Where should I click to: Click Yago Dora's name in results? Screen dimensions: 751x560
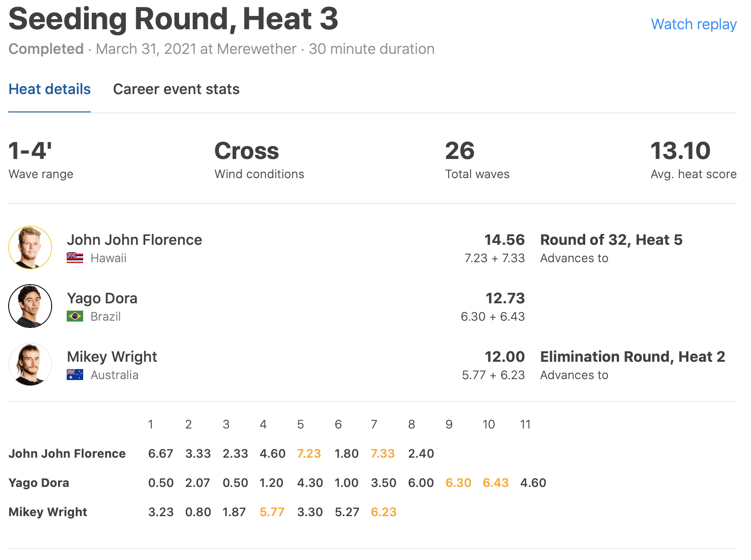point(102,298)
